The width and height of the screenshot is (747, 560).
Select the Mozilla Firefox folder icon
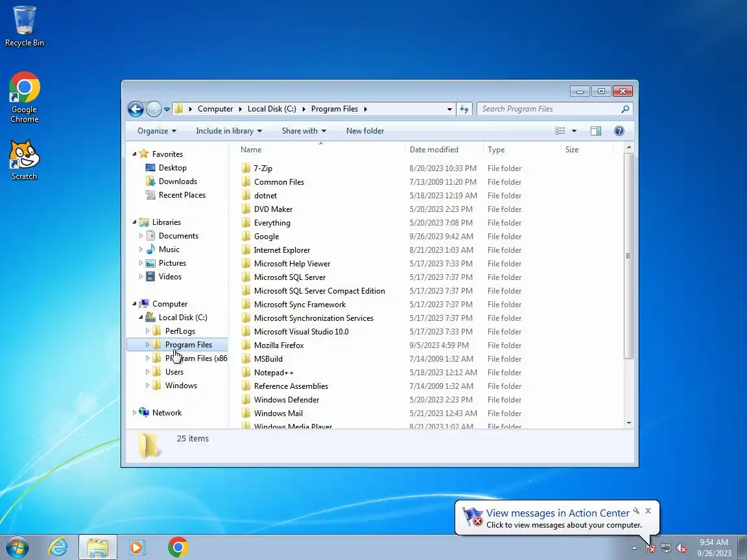pos(246,345)
